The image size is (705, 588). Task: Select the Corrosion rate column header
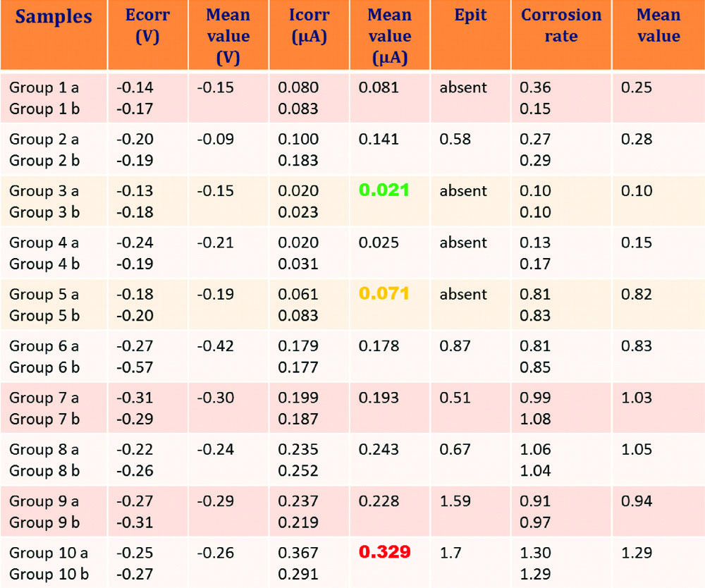click(x=561, y=26)
